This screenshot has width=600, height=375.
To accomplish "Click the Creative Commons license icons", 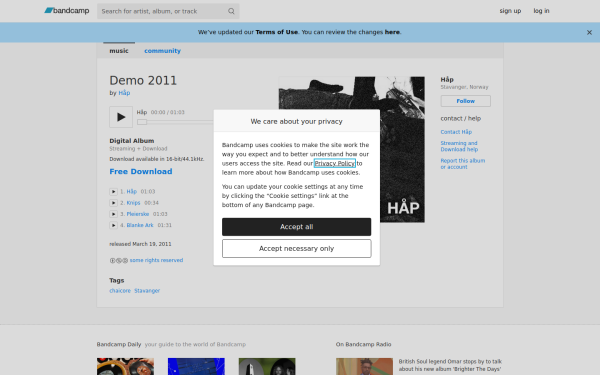I will click(119, 261).
